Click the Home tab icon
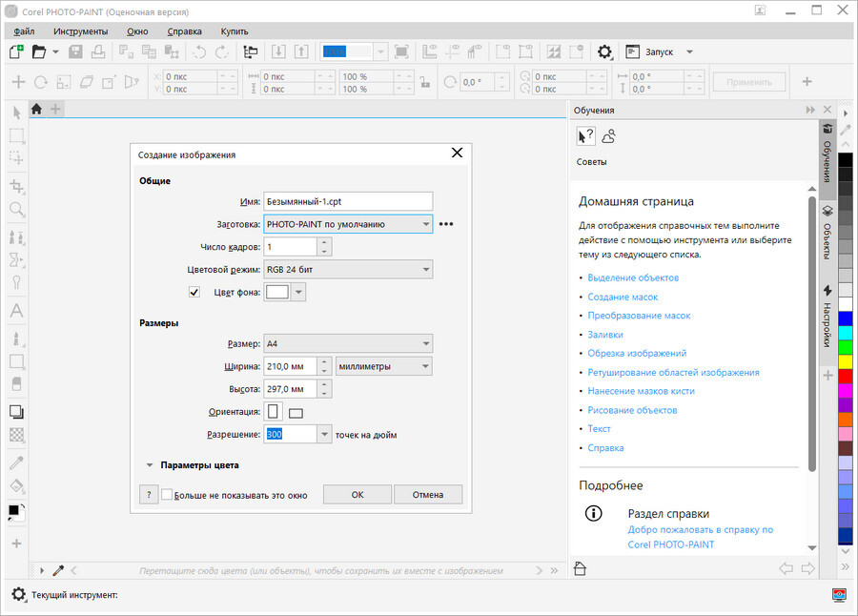Screen dimensions: 858x616 point(36,109)
